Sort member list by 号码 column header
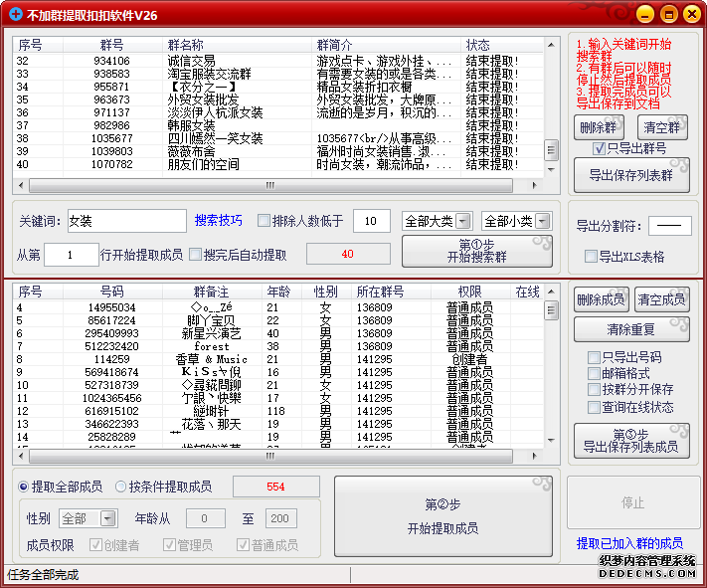Image resolution: width=707 pixels, height=588 pixels. (x=112, y=292)
